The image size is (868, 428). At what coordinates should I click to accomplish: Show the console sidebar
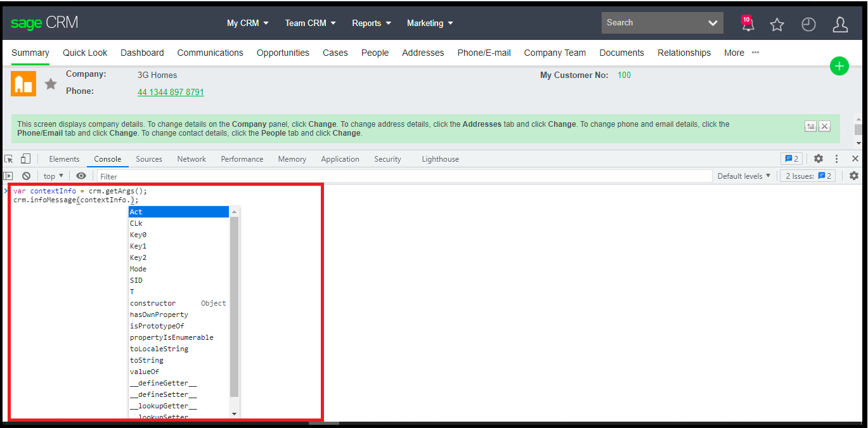pyautogui.click(x=8, y=176)
